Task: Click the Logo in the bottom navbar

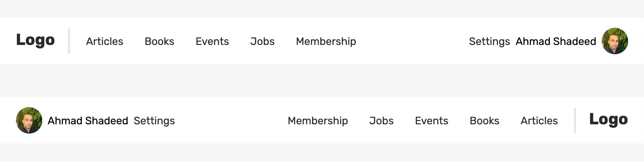Action: (608, 120)
